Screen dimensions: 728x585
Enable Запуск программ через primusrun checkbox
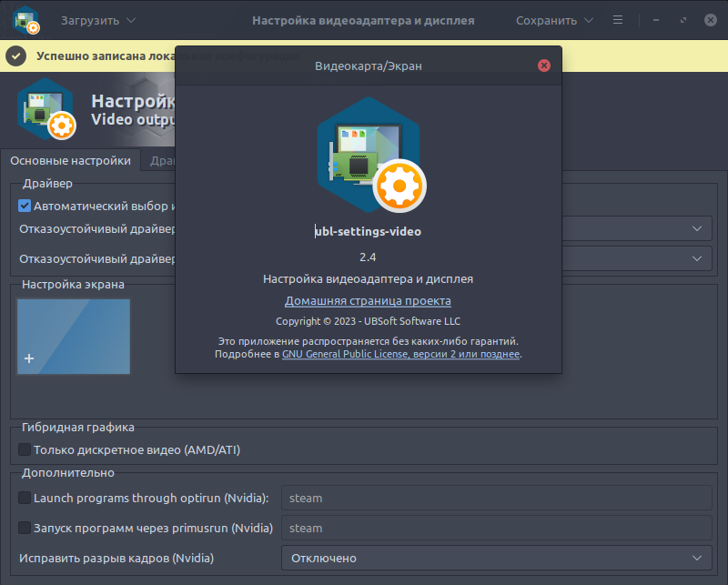point(25,528)
